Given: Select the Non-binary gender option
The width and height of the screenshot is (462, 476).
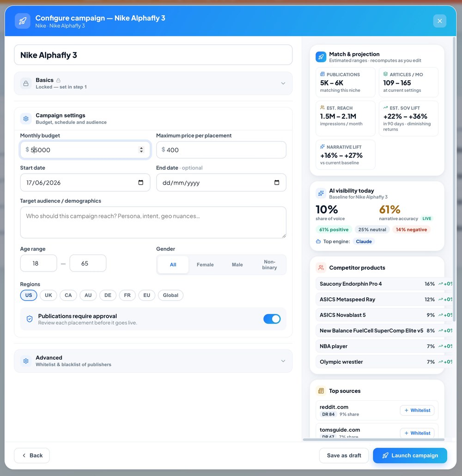Looking at the screenshot, I should click(269, 265).
